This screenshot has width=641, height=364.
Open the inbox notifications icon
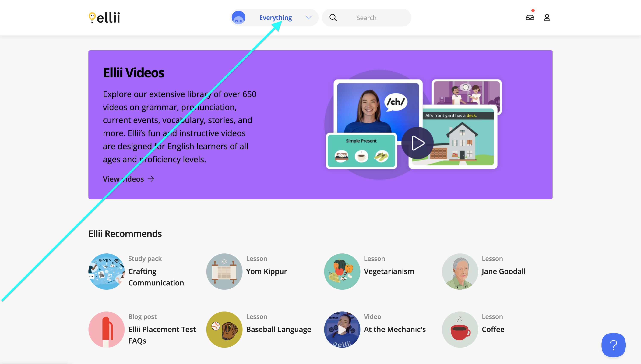point(530,18)
